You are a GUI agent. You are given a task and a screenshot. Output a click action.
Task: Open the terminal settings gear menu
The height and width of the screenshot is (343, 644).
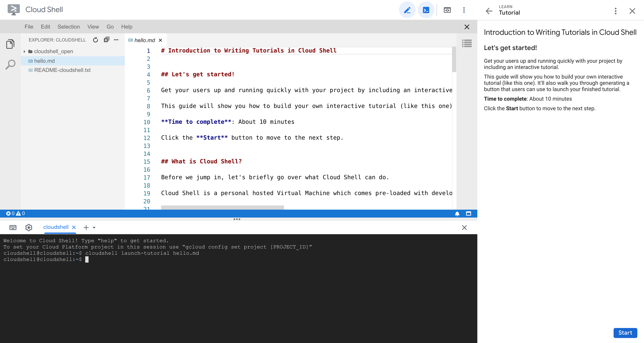click(29, 227)
